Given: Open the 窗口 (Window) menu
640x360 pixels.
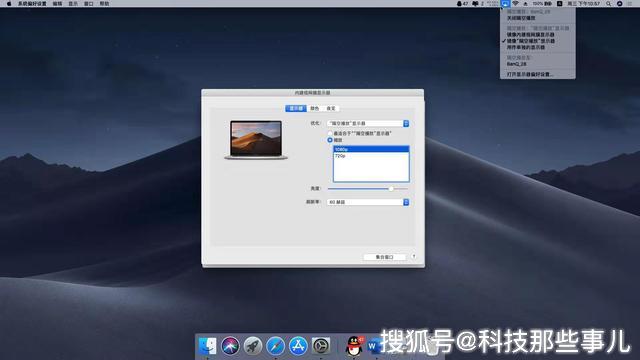Looking at the screenshot, I should pyautogui.click(x=89, y=3).
